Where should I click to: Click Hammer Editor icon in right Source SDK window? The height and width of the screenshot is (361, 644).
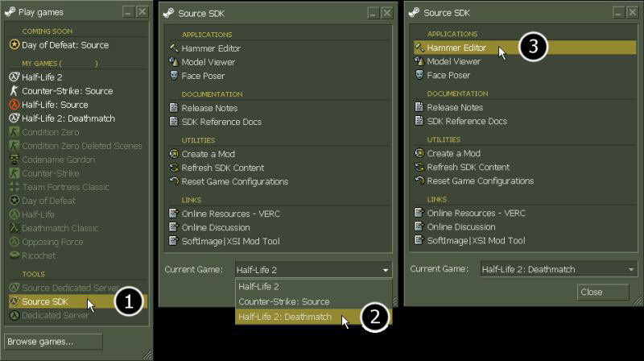(x=419, y=48)
